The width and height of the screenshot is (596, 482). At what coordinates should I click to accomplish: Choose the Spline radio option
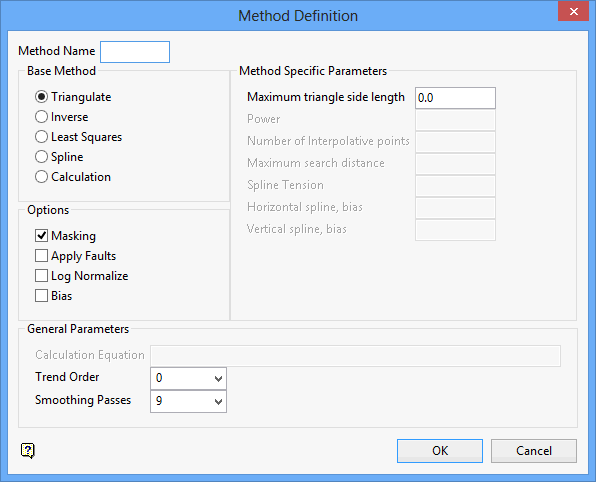41,157
